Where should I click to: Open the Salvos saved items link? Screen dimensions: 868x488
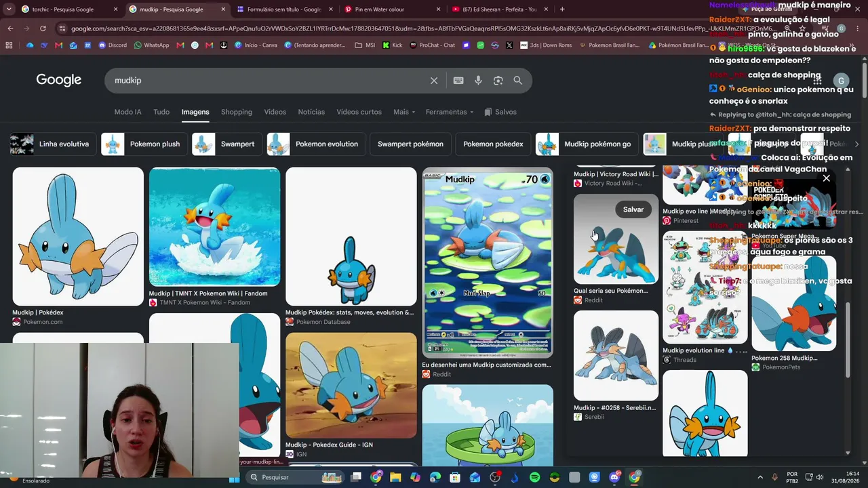500,112
